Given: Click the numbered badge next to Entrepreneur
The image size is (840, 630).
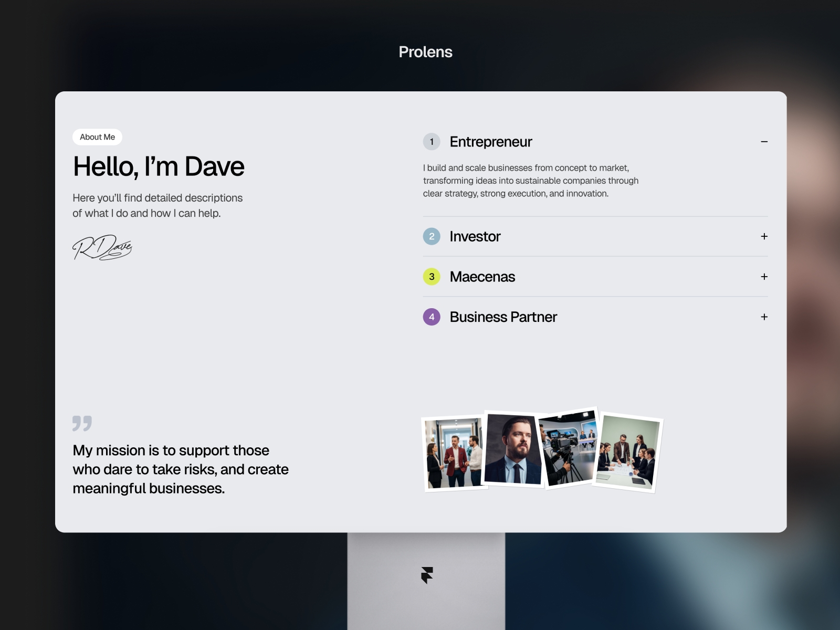Looking at the screenshot, I should click(x=432, y=141).
